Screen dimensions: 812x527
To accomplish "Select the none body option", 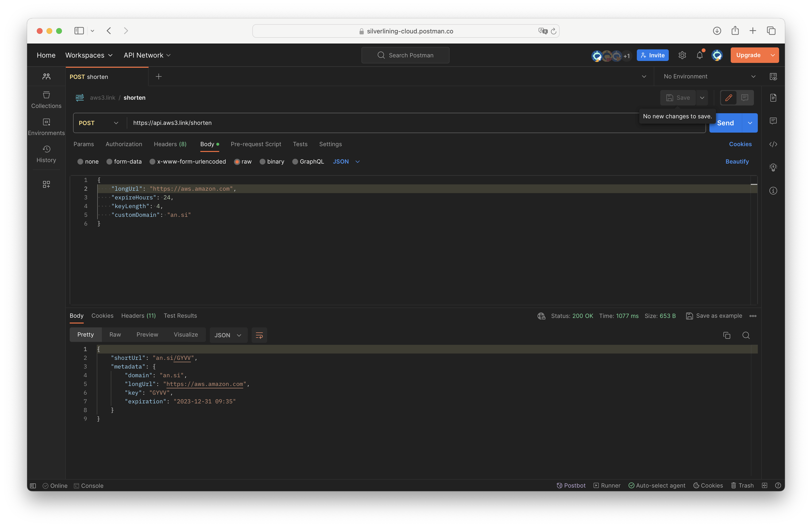I will pos(88,162).
